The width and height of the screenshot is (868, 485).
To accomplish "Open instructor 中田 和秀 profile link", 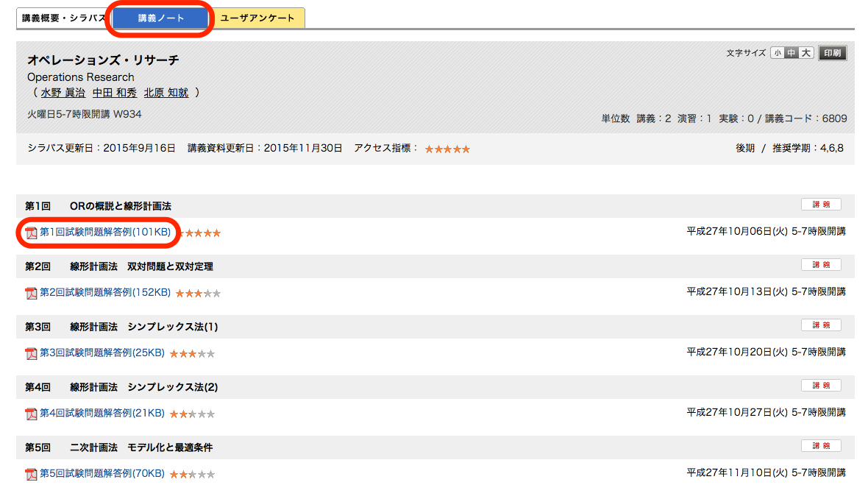I will (x=114, y=93).
